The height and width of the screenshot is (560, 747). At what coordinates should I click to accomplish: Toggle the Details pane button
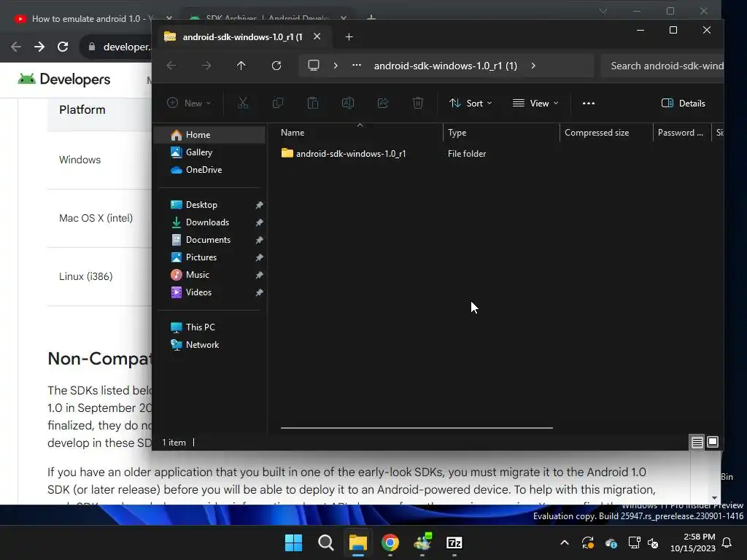[683, 103]
